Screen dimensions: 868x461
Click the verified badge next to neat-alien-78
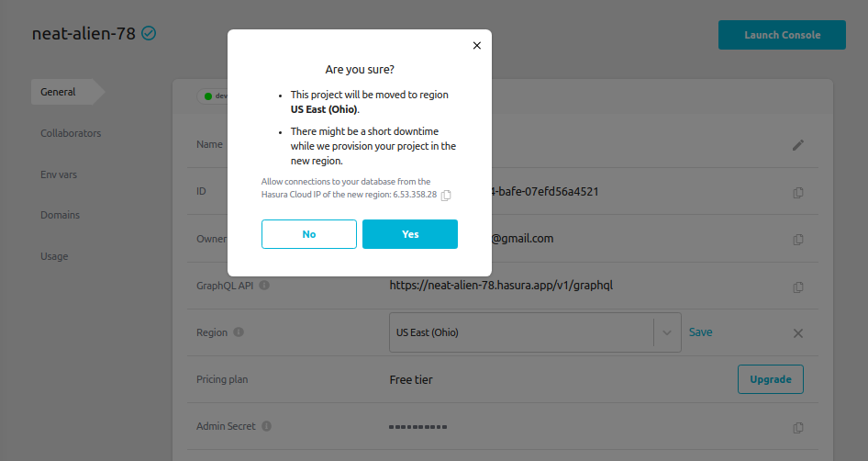pos(149,34)
